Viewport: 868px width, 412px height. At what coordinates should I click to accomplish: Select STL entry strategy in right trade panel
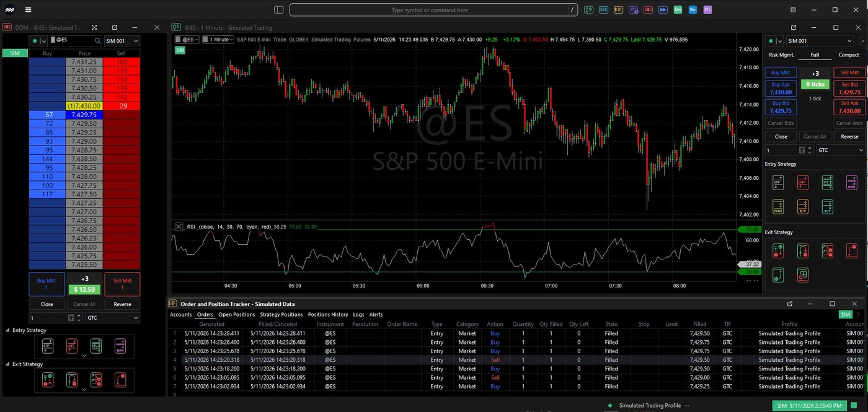point(827,182)
